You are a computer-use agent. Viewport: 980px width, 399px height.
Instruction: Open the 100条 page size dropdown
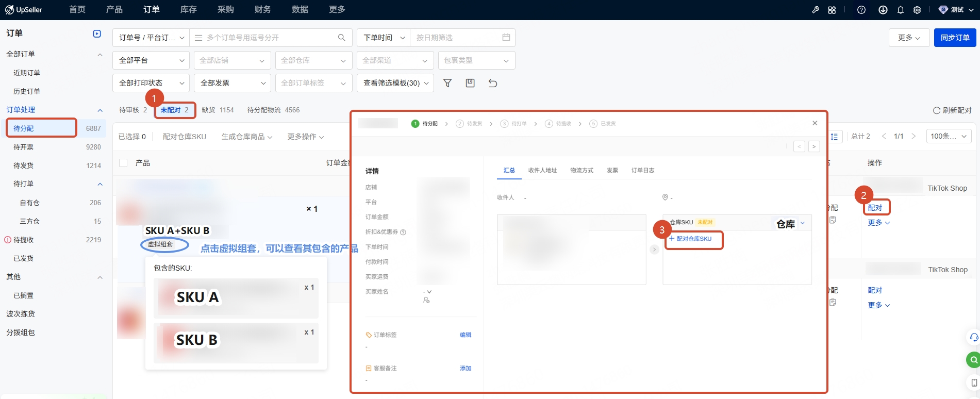click(x=949, y=136)
